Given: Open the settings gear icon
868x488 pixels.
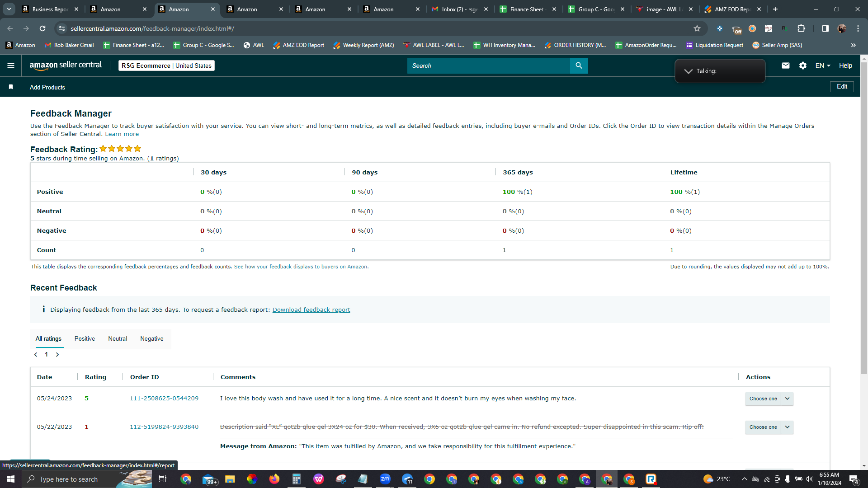Looking at the screenshot, I should pyautogui.click(x=803, y=66).
